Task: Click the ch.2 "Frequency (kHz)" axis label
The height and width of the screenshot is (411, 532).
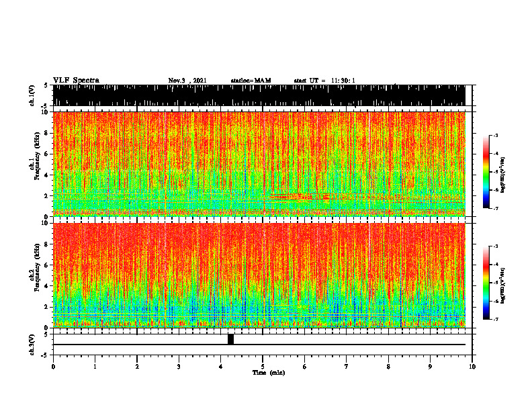Action: (x=37, y=267)
